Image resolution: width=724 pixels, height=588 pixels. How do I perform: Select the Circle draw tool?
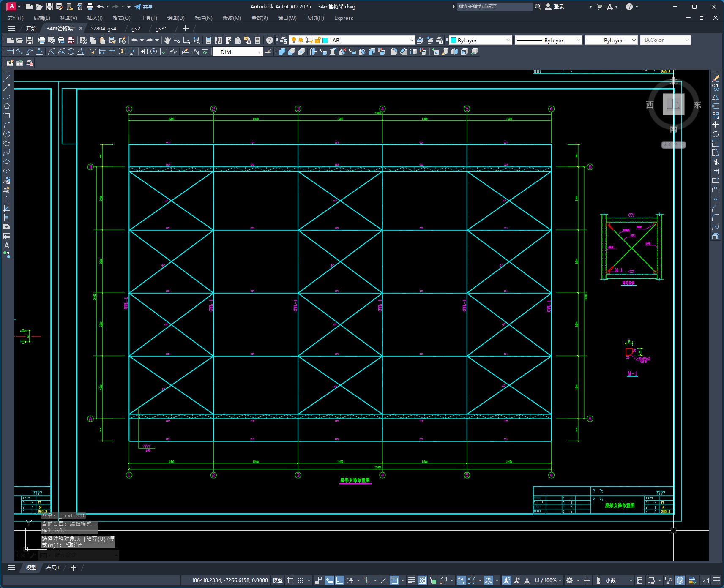(x=7, y=134)
